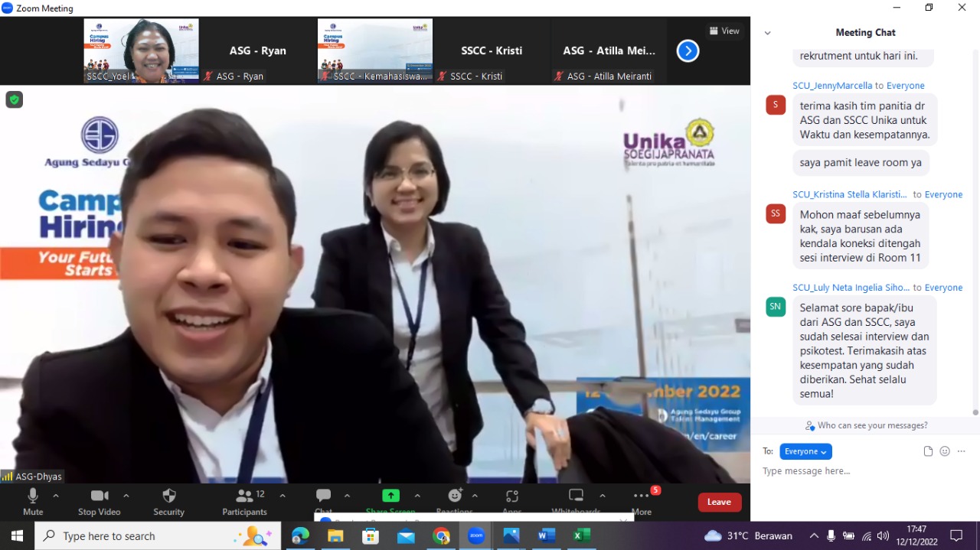Select SSCC - Kemahasiswaan video thumbnail
Image resolution: width=980 pixels, height=550 pixels.
click(375, 50)
